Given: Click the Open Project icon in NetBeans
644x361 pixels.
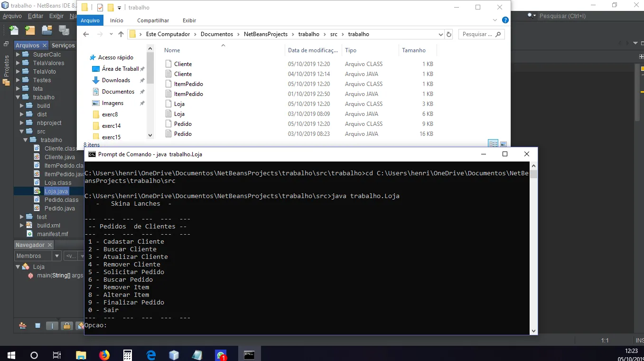Looking at the screenshot, I should pos(47,30).
